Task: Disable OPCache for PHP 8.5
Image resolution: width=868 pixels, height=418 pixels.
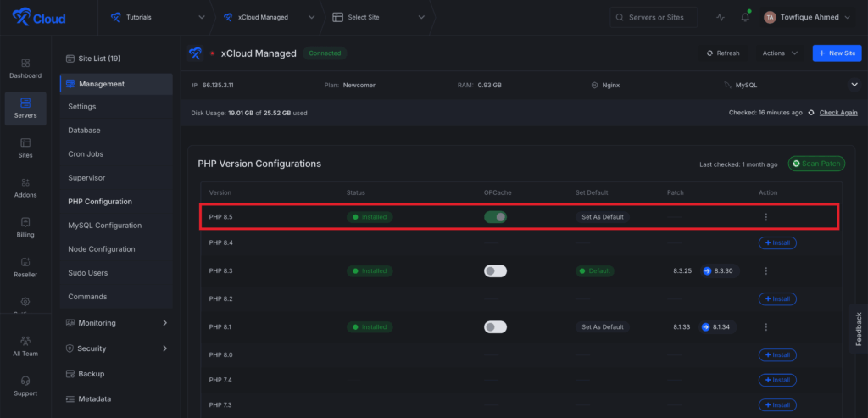Action: pos(495,217)
